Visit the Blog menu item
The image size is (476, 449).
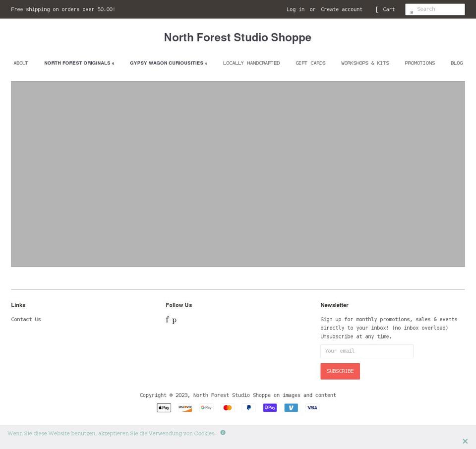click(x=457, y=63)
